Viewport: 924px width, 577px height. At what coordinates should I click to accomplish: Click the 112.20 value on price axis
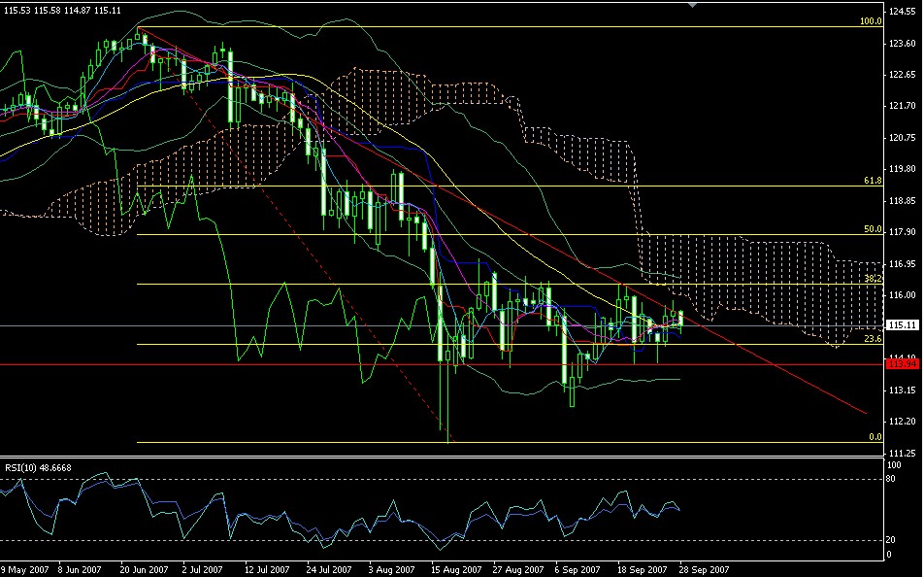point(903,422)
